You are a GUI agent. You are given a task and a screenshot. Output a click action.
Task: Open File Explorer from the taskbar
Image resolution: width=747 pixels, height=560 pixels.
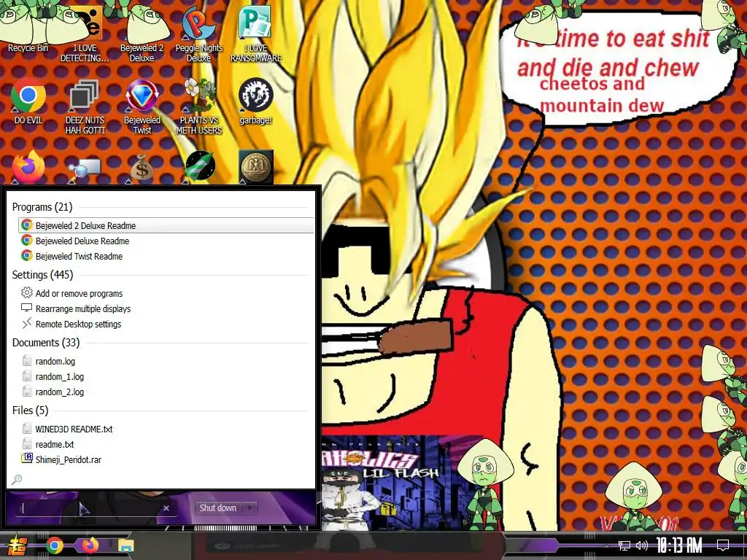[x=125, y=545]
